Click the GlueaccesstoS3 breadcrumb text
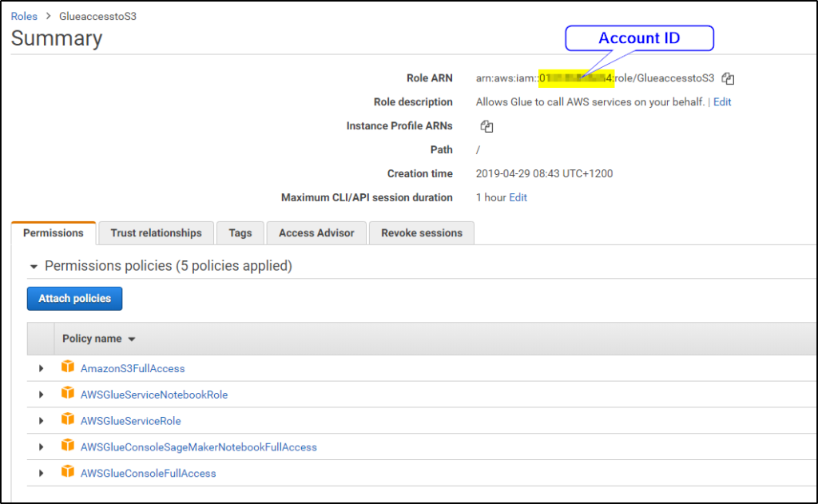Viewport: 818px width, 504px height. [x=97, y=16]
